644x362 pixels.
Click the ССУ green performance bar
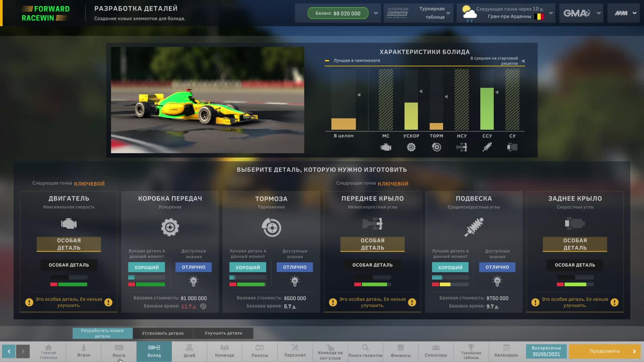(487, 109)
